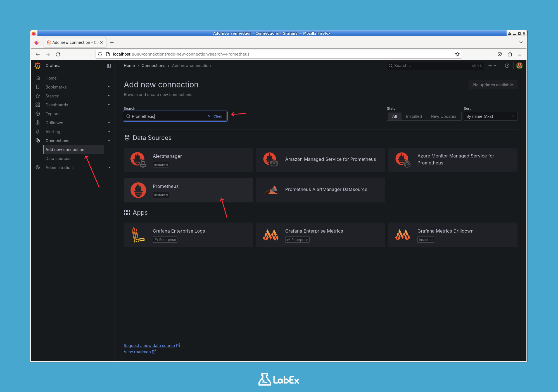Open the Request a new data source link
Screen dimensions: 558x392
coord(149,345)
